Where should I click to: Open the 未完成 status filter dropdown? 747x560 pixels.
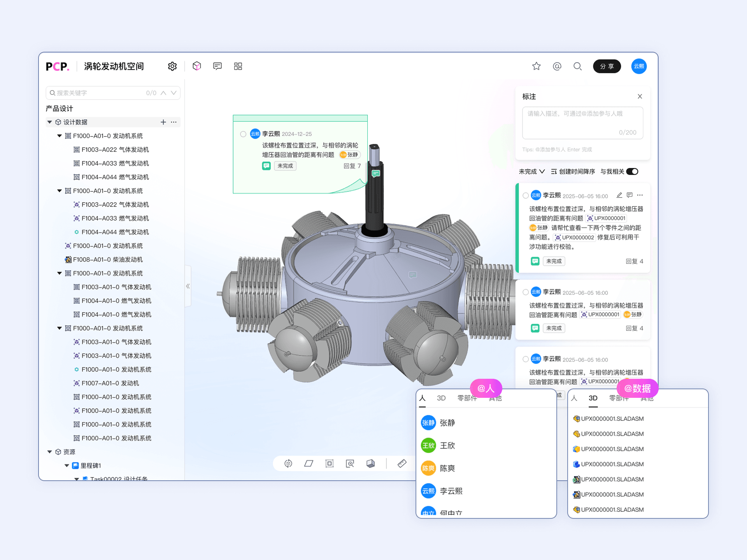(531, 171)
